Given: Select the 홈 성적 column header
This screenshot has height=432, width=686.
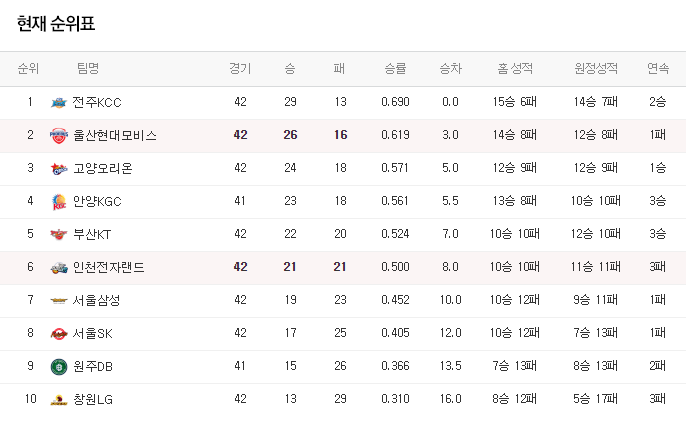Looking at the screenshot, I should point(515,69).
